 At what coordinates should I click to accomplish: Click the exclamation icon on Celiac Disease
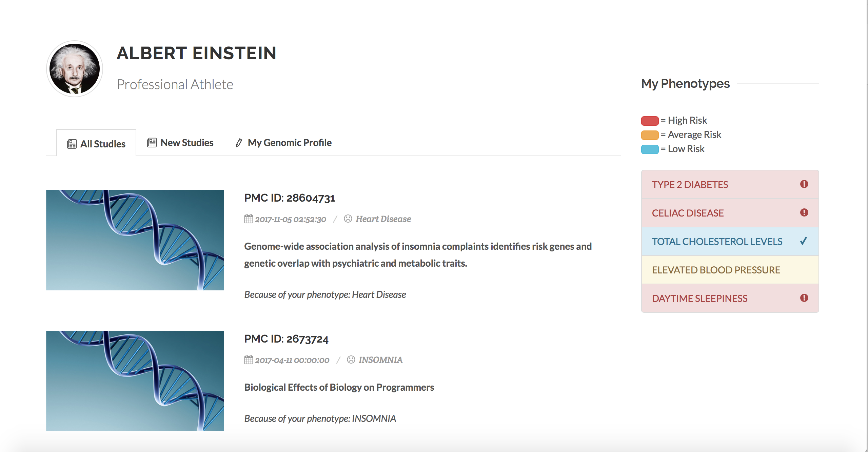(x=804, y=212)
